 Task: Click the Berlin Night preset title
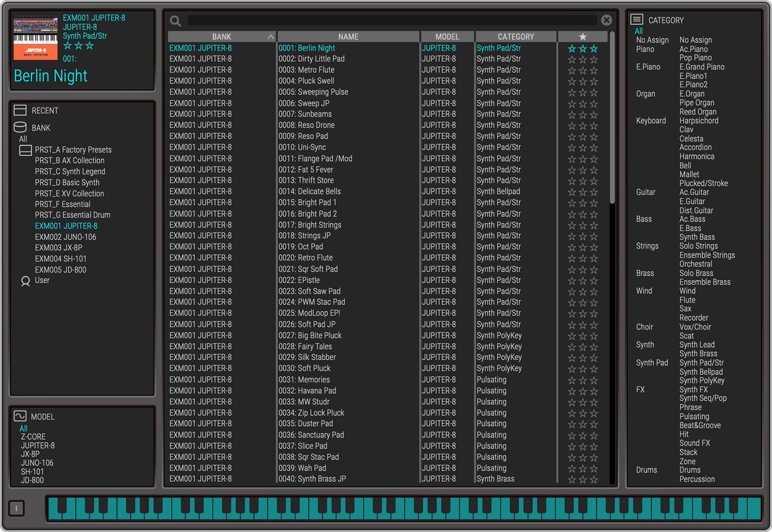(51, 75)
